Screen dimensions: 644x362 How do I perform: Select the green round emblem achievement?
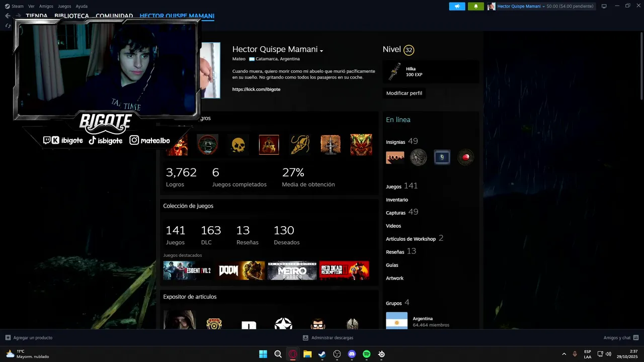pyautogui.click(x=207, y=145)
